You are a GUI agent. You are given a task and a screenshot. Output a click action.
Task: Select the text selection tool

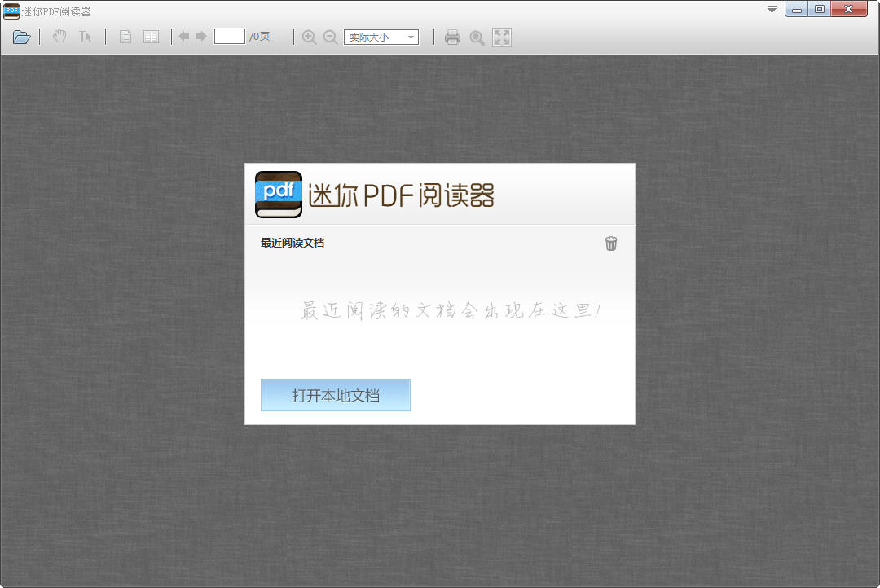[x=84, y=37]
